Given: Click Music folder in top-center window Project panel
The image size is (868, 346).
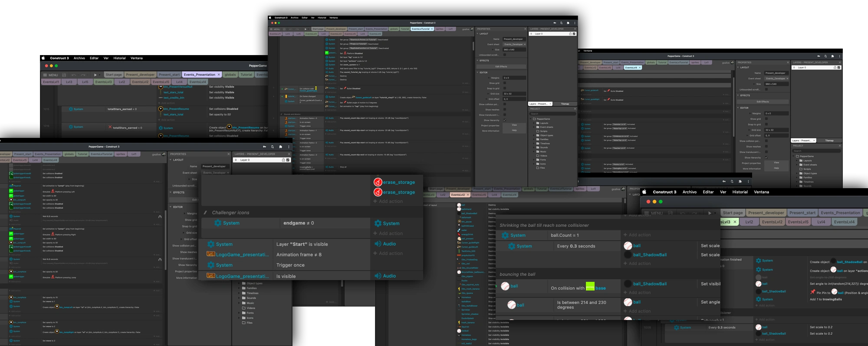Looking at the screenshot, I should (x=543, y=152).
